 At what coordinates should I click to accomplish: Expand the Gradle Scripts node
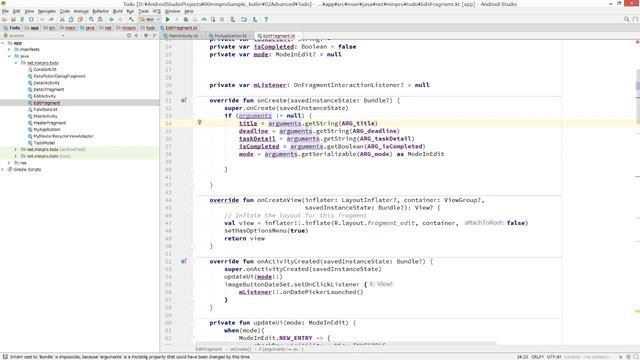pyautogui.click(x=3, y=169)
